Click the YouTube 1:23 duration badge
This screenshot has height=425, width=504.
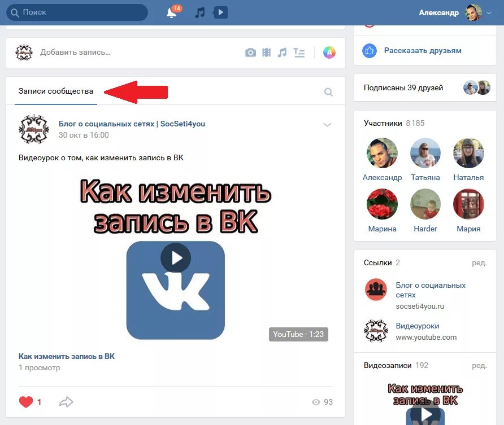pos(298,335)
